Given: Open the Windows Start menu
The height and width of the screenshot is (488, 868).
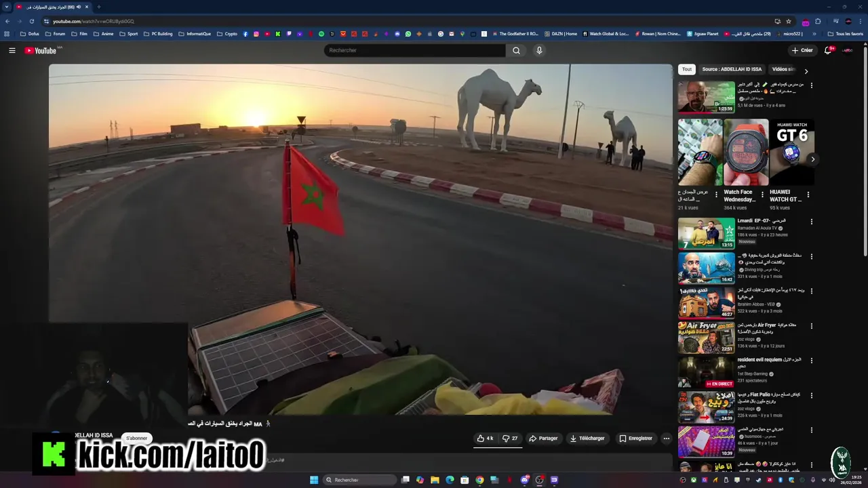Looking at the screenshot, I should tap(314, 480).
